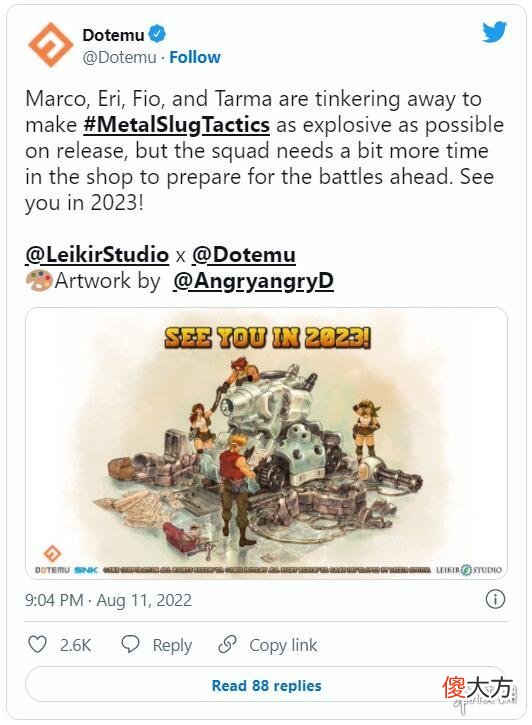Open the @Dotemu handle under profile name
532x725 pixels.
click(x=119, y=57)
